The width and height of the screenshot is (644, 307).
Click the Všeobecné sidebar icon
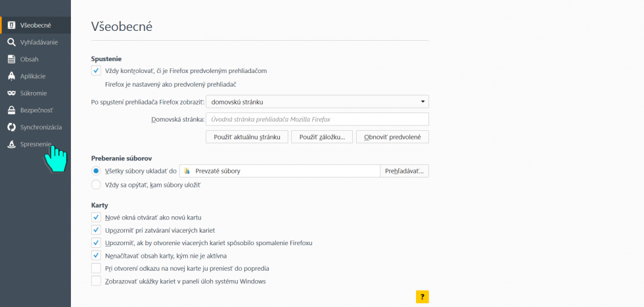coord(12,25)
